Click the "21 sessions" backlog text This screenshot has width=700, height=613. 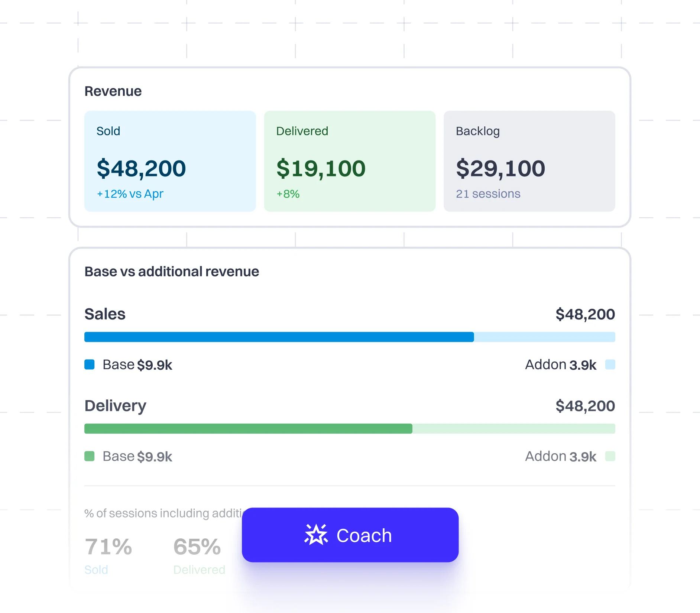[x=488, y=194]
